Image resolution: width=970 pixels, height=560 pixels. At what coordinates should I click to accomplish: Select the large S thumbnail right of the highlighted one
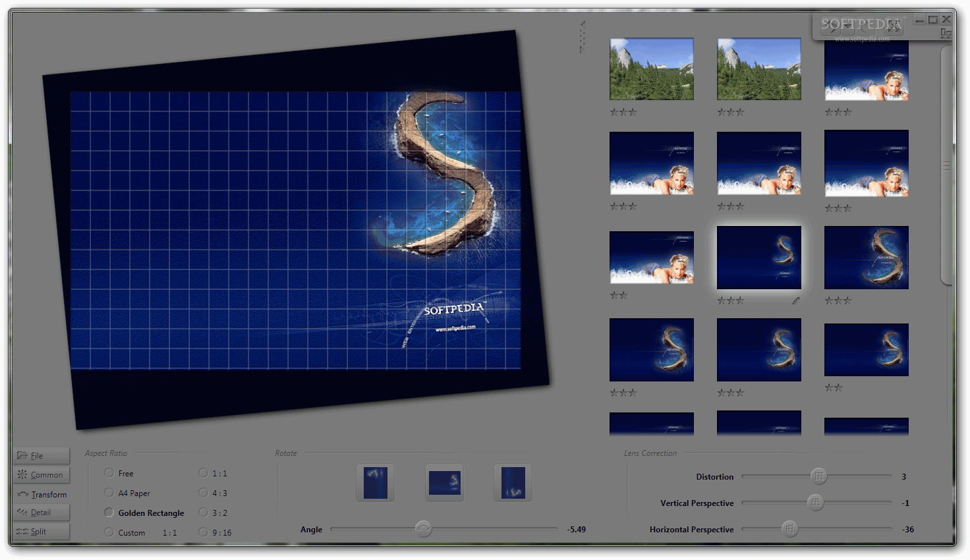(867, 258)
